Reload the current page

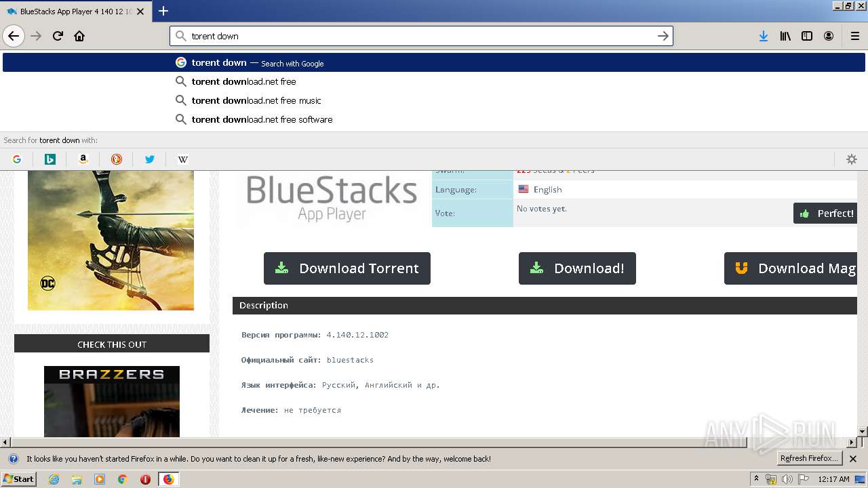(58, 36)
